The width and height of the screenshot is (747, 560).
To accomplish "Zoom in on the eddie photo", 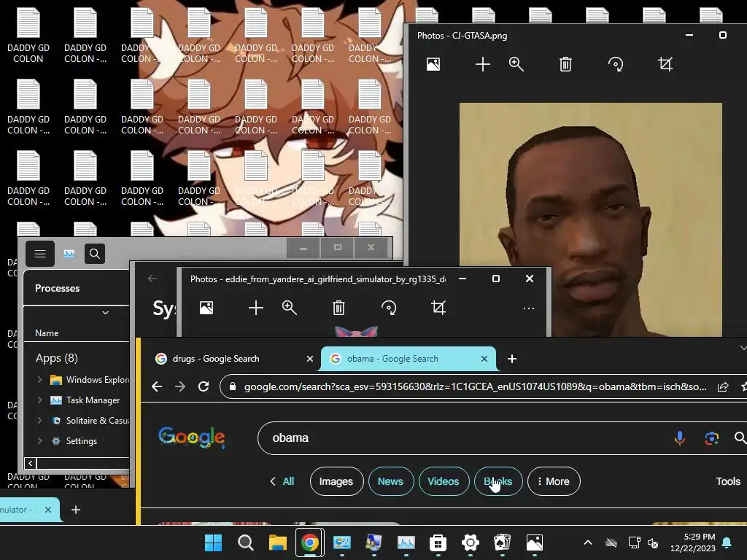I will pyautogui.click(x=290, y=308).
